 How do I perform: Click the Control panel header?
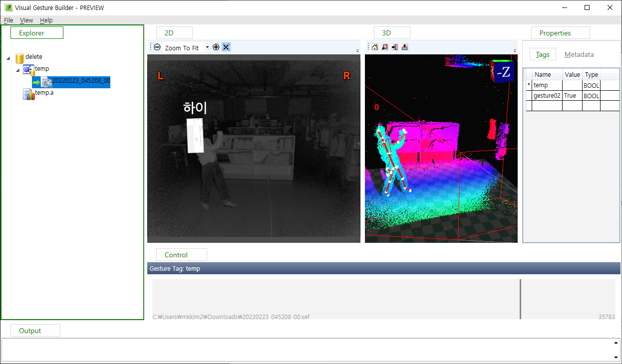pyautogui.click(x=181, y=255)
